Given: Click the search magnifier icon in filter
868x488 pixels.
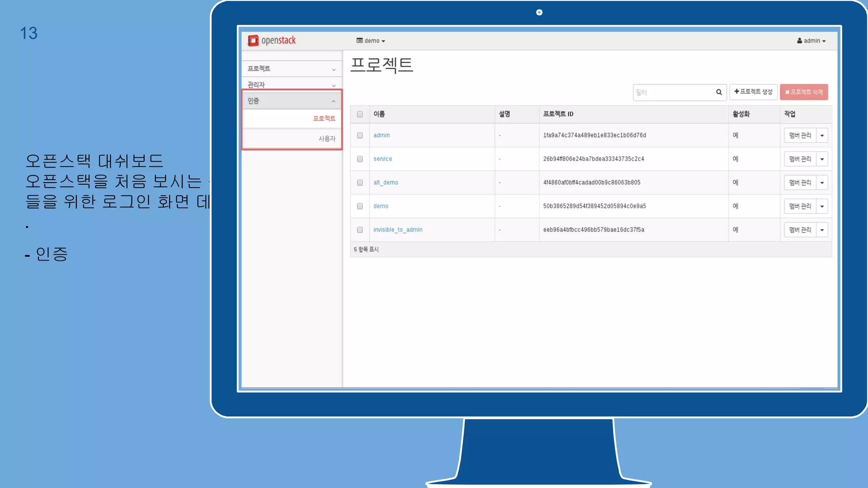Looking at the screenshot, I should 719,92.
